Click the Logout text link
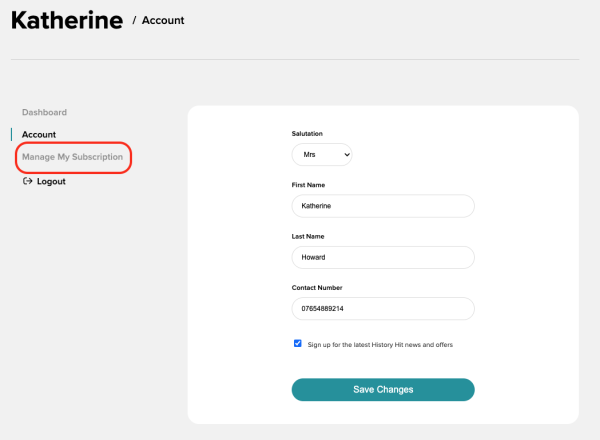This screenshot has height=440, width=600. (51, 181)
